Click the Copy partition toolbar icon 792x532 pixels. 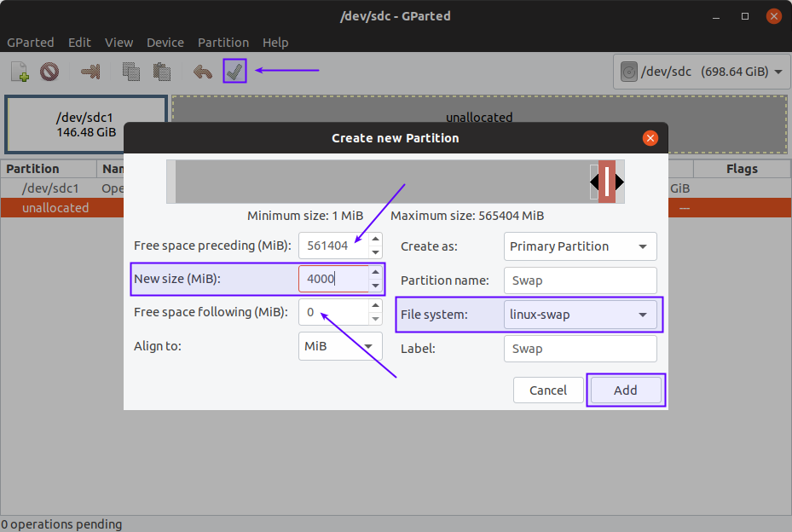pyautogui.click(x=130, y=72)
